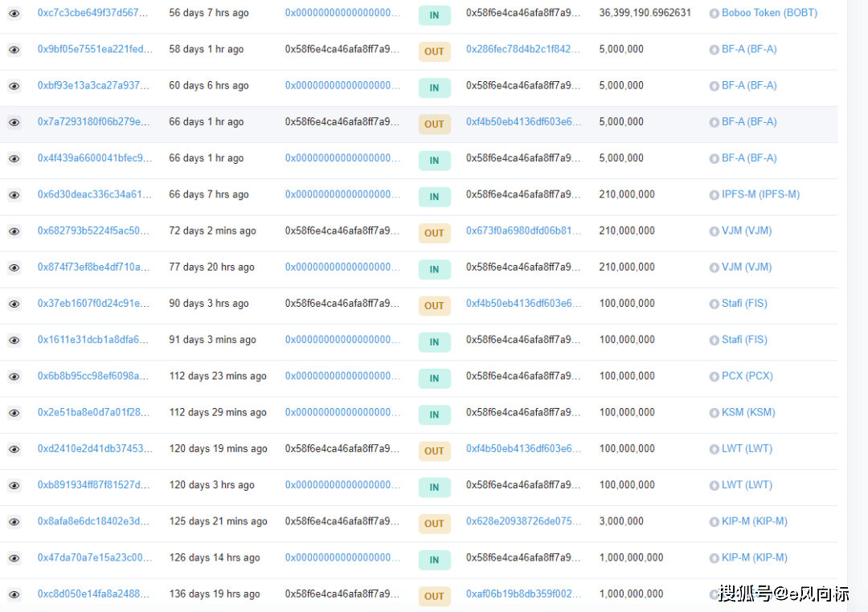Click the vertical scrollbar on right edge

(x=857, y=306)
